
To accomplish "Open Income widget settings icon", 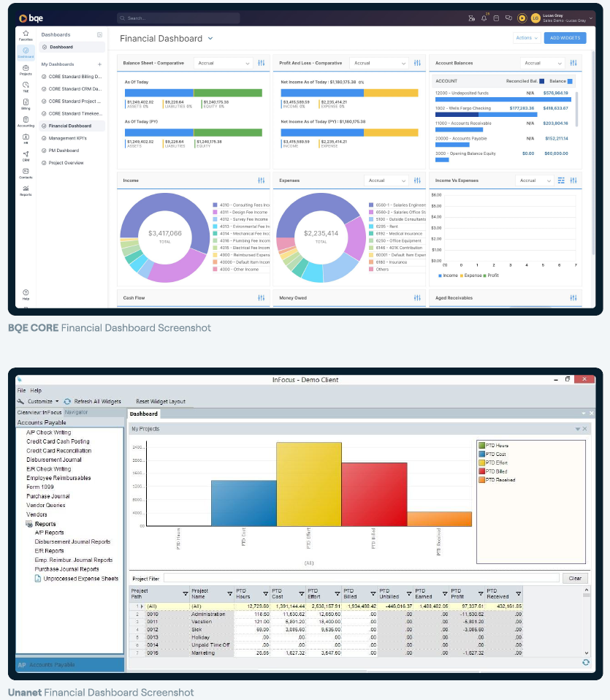I will point(261,180).
